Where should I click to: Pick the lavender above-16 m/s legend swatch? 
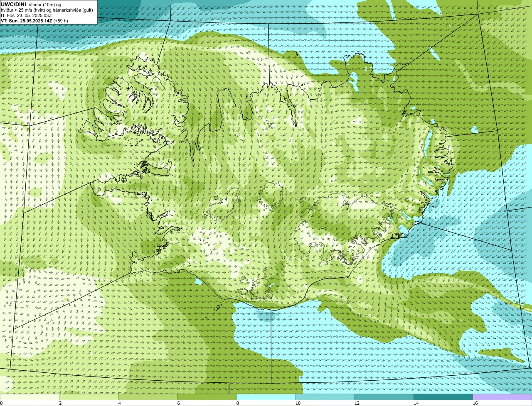[x=502, y=397]
